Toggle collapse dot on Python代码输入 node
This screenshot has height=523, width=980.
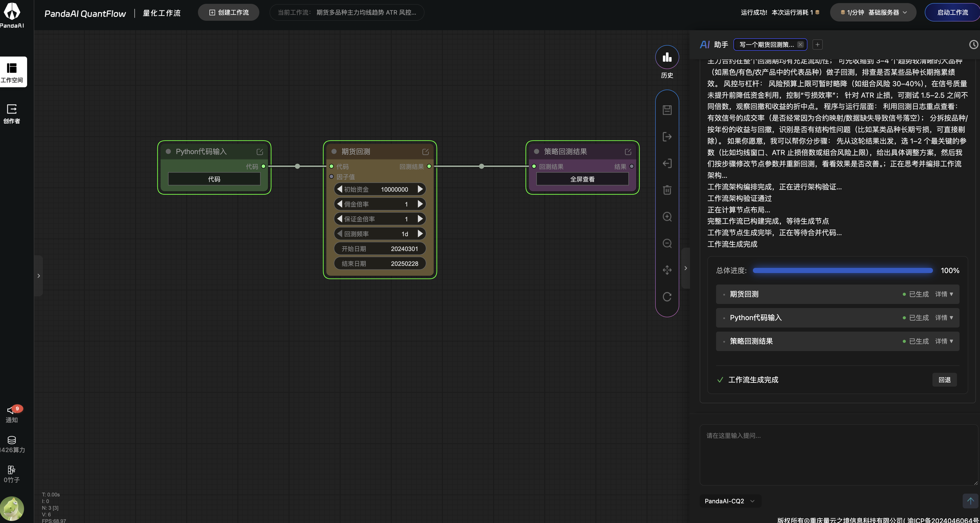(168, 151)
